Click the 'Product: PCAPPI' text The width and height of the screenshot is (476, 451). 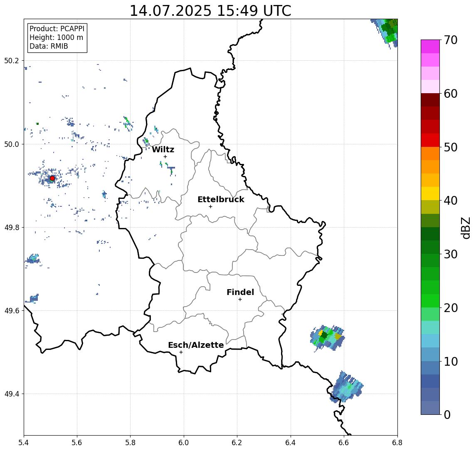coord(57,29)
